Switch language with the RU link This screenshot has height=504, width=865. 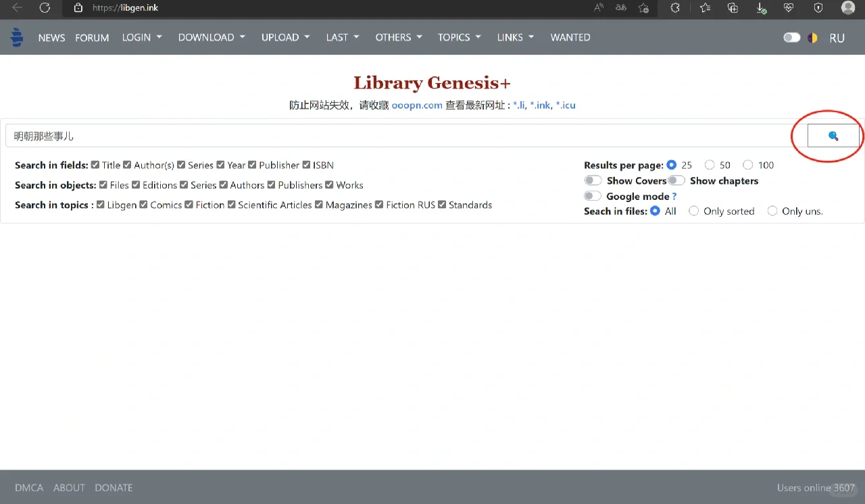(x=837, y=38)
